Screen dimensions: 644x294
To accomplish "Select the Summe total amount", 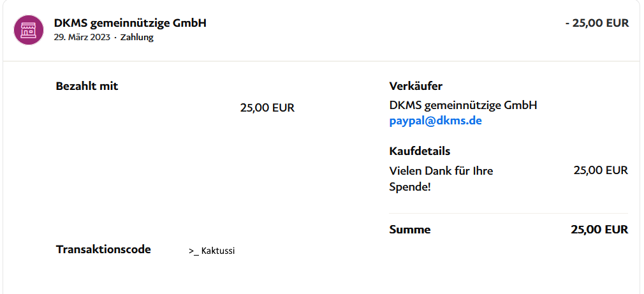I will click(599, 230).
